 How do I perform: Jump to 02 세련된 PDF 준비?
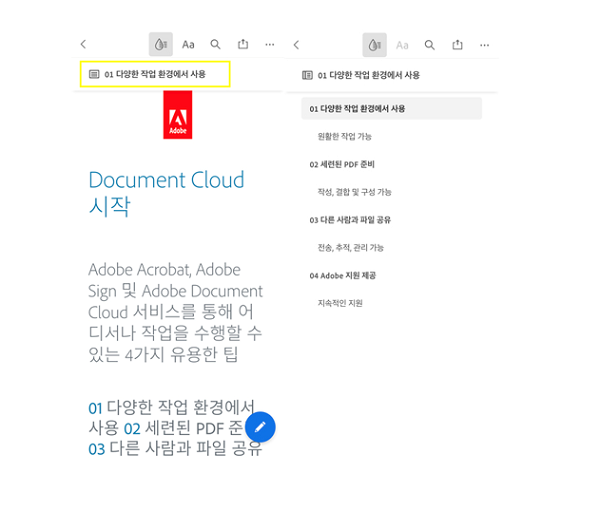(342, 165)
